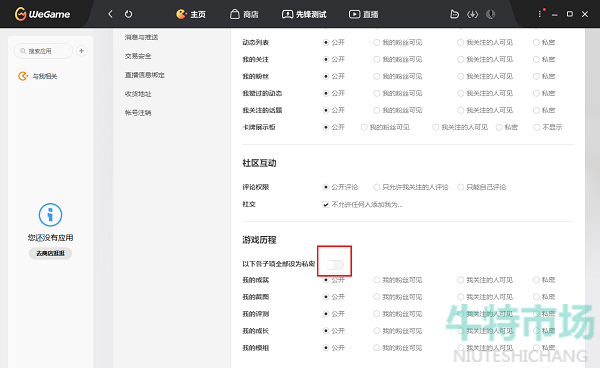Click the plus add-application button
600x368 pixels.
coord(82,51)
